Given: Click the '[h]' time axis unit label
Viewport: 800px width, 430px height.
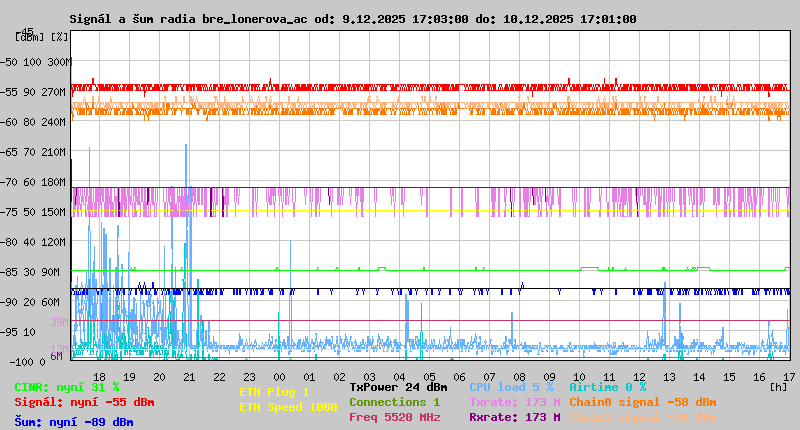Looking at the screenshot, I should pos(779,387).
